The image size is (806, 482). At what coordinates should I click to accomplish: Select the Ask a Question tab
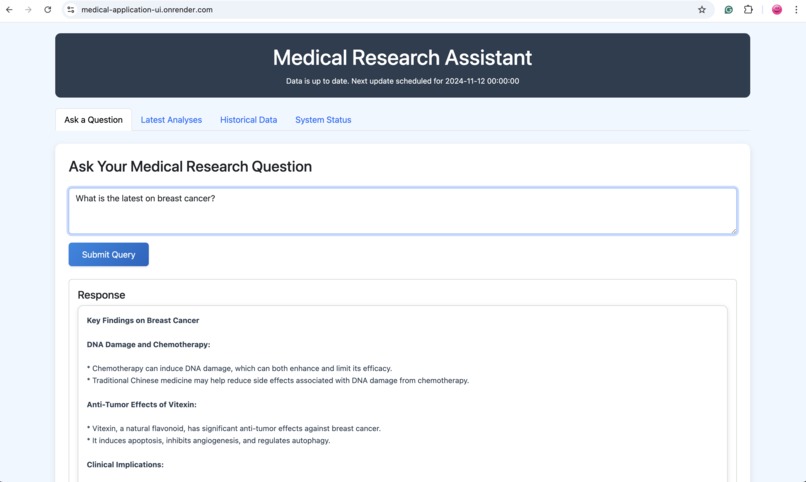point(94,120)
